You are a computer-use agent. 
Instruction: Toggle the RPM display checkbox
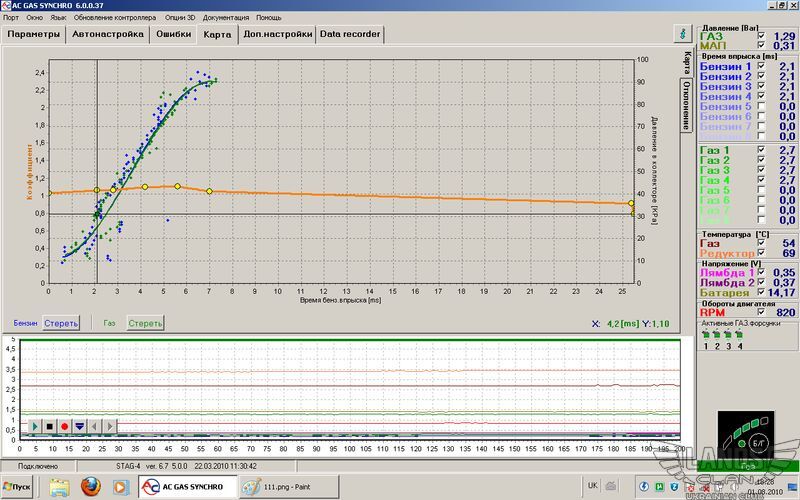pyautogui.click(x=761, y=313)
